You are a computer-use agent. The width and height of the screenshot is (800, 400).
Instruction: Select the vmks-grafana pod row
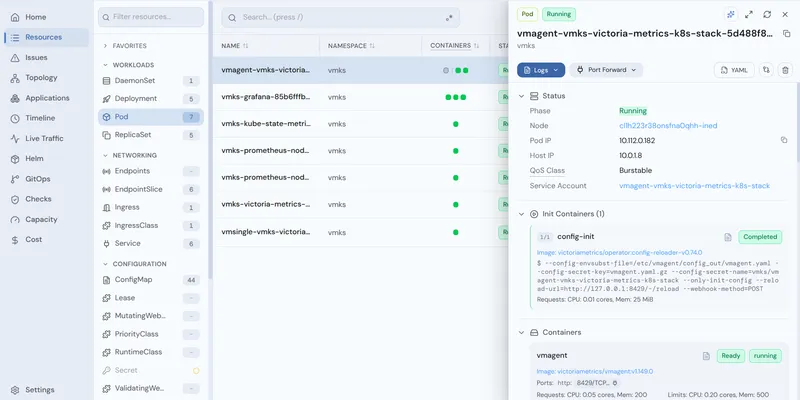click(360, 97)
